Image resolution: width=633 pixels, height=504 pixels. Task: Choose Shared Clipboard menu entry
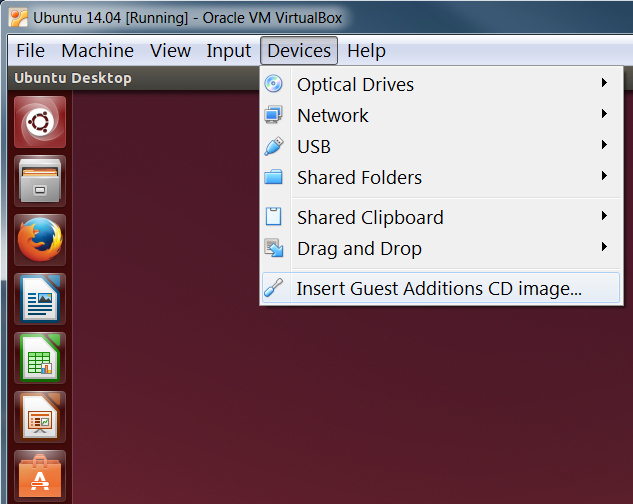coord(441,217)
